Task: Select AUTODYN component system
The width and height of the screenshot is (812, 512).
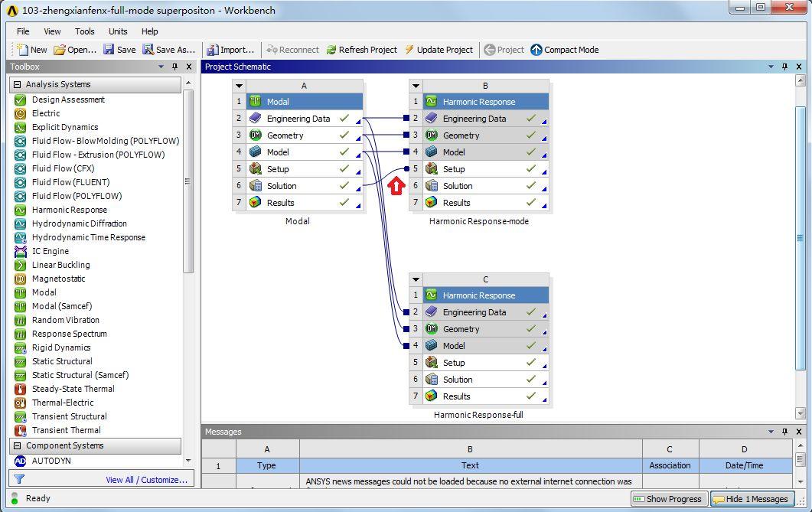Action: [x=51, y=461]
